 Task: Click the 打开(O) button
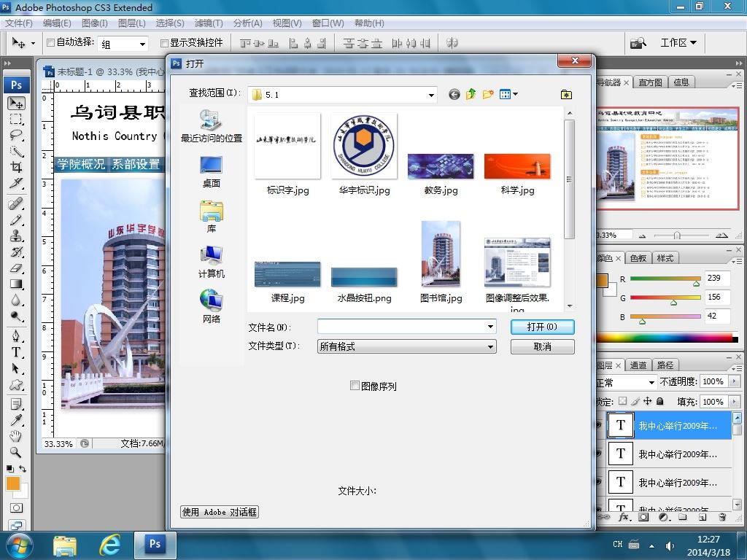(542, 327)
